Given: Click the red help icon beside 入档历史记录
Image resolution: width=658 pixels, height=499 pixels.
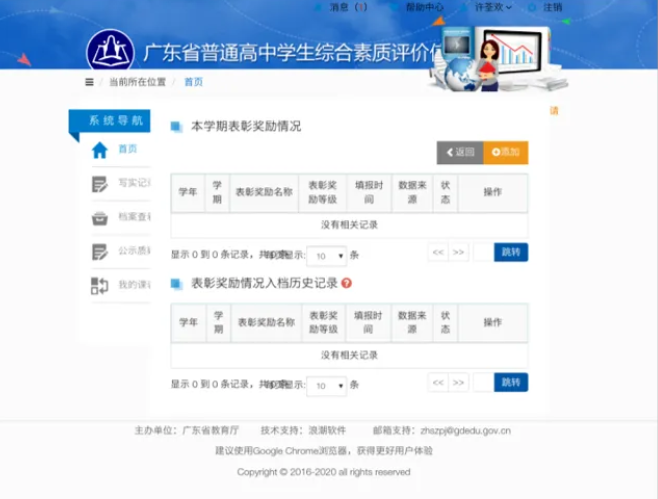Looking at the screenshot, I should point(347,283).
